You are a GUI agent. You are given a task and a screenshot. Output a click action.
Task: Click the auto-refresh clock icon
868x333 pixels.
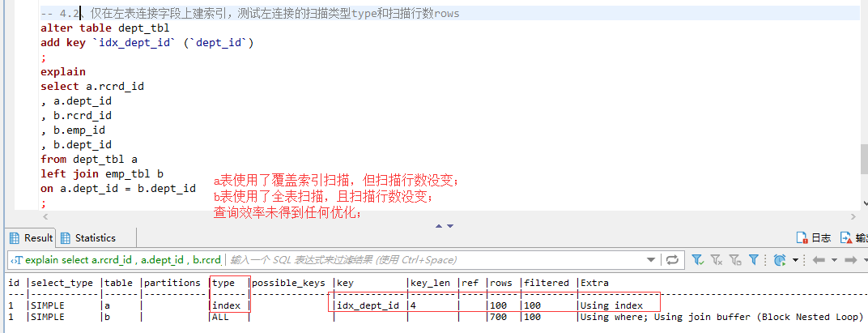780,259
